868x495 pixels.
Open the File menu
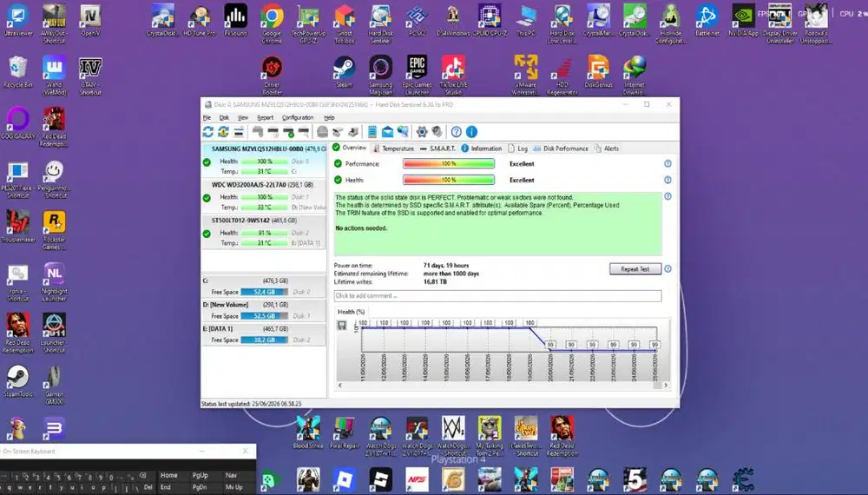coord(207,117)
